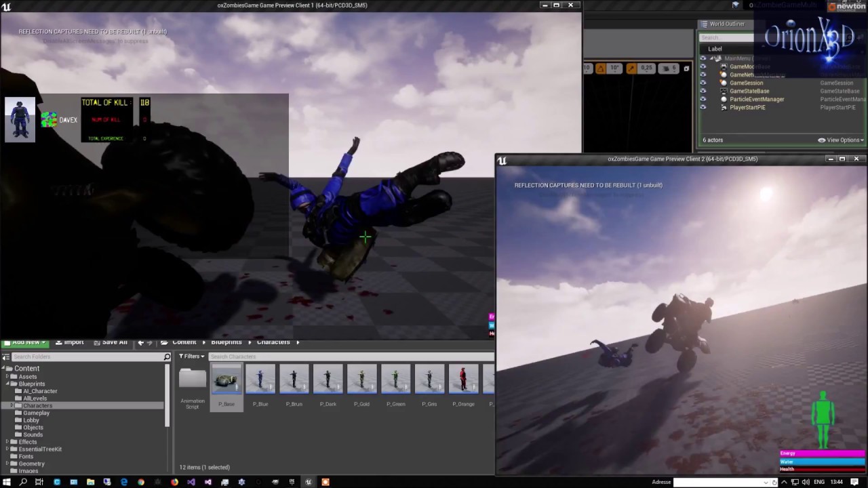
Task: Click the Blueprints breadcrumb path item
Action: coord(226,342)
